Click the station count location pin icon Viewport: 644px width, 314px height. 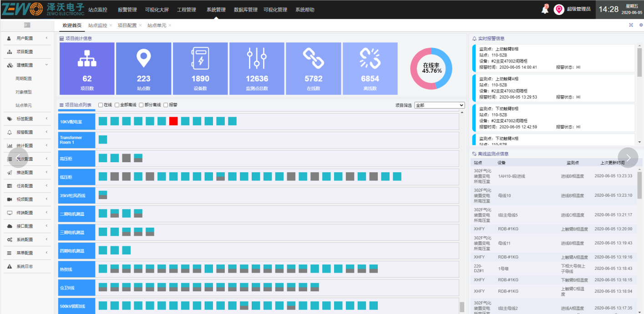tap(143, 58)
